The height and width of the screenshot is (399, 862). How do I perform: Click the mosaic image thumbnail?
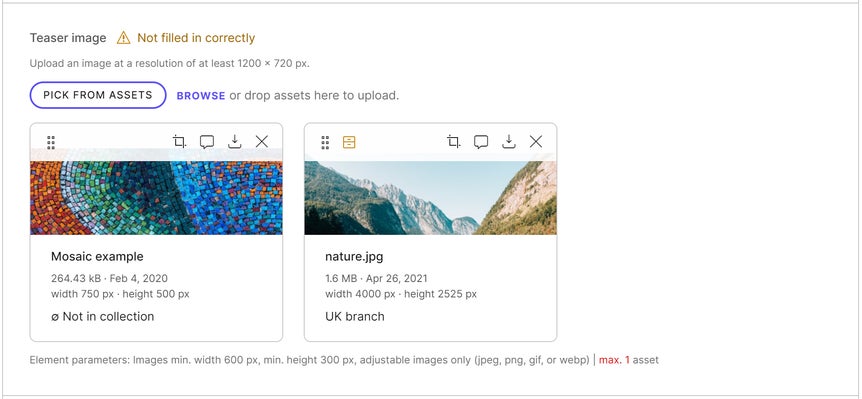[156, 197]
